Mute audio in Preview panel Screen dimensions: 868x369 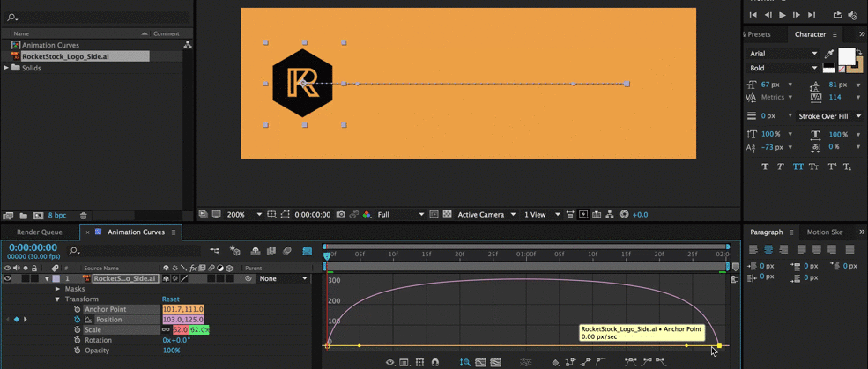(852, 15)
